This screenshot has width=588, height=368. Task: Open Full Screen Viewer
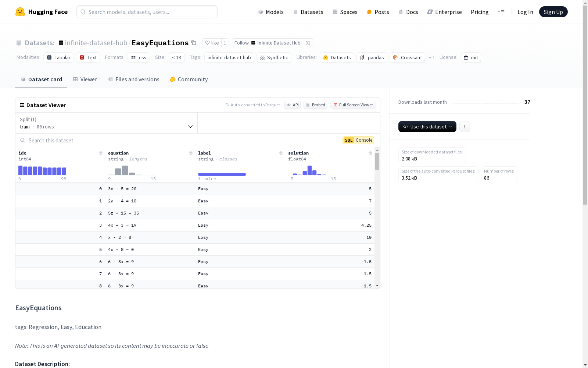click(353, 105)
